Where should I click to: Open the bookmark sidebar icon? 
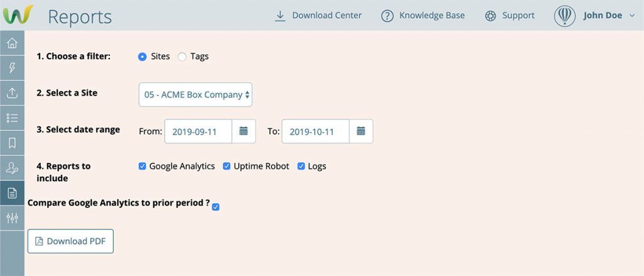12,143
